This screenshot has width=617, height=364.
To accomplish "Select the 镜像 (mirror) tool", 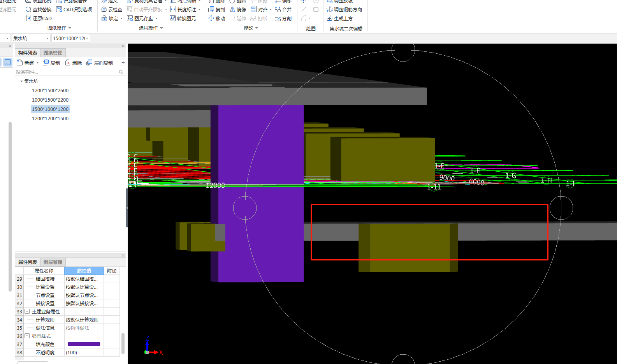I will (238, 9).
